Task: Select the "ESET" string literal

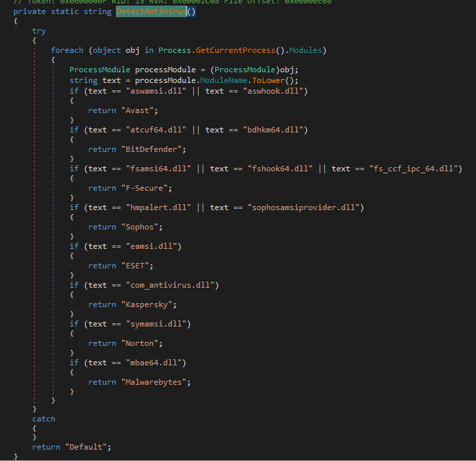Action: pyautogui.click(x=136, y=265)
